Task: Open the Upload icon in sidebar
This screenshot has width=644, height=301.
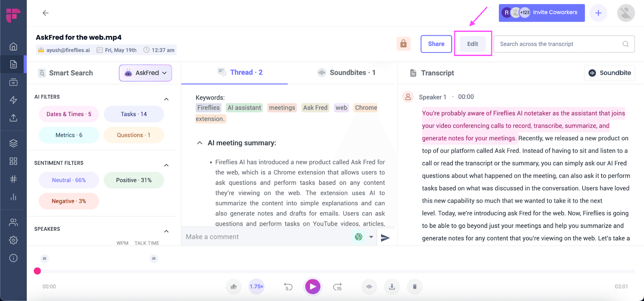Action: 13,118
